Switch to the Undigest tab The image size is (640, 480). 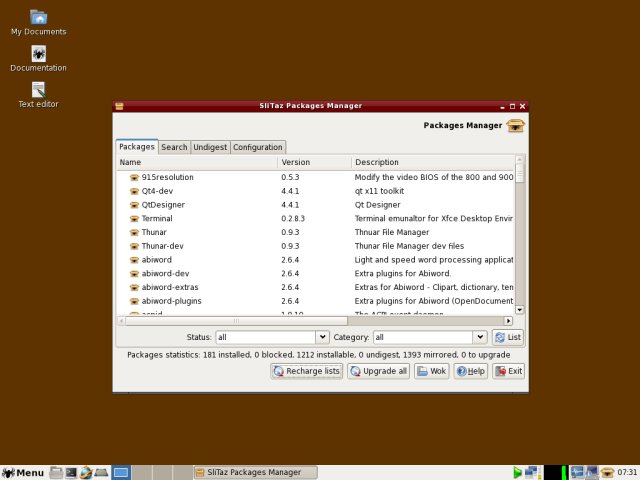pos(210,147)
